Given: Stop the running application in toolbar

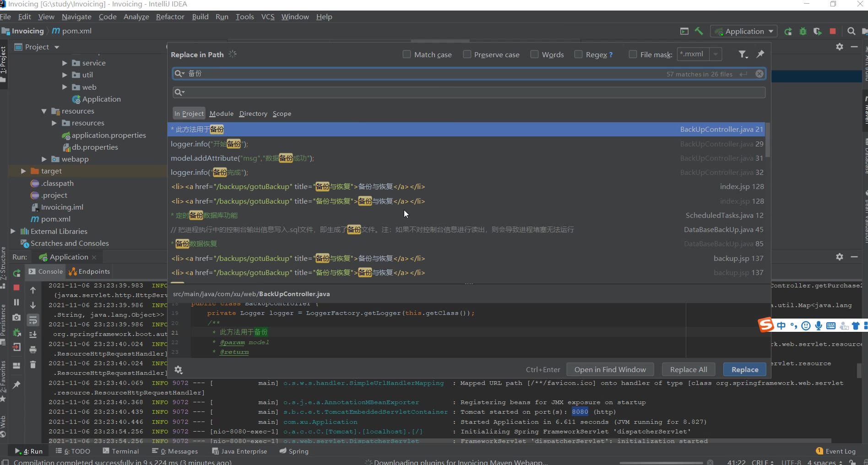Looking at the screenshot, I should pyautogui.click(x=833, y=31).
